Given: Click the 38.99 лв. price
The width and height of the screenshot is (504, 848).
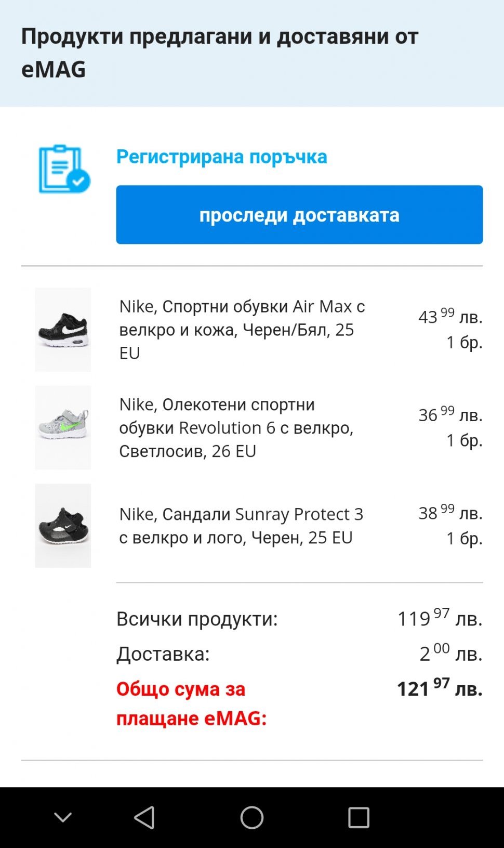Looking at the screenshot, I should point(450,513).
